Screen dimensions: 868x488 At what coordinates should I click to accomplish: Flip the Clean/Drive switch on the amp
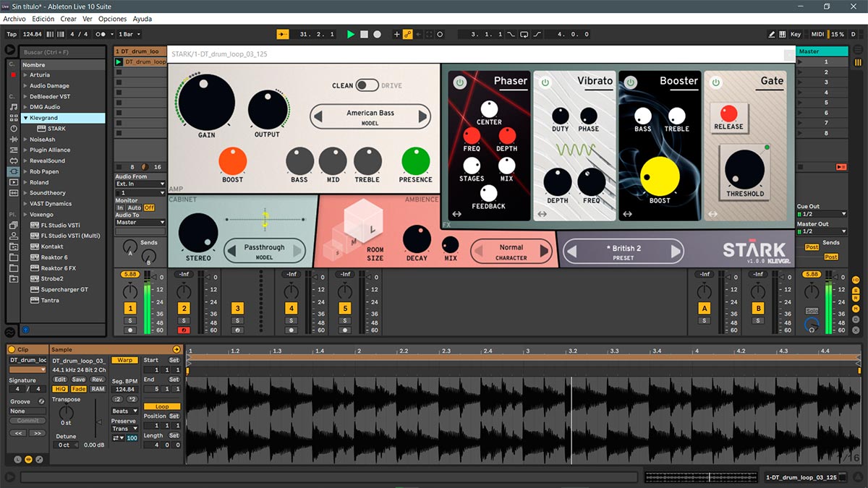366,85
